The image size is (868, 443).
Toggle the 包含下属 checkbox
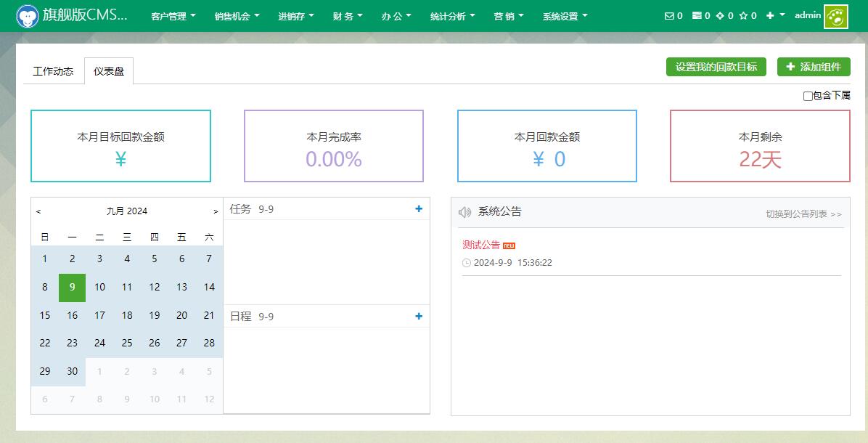[x=808, y=96]
